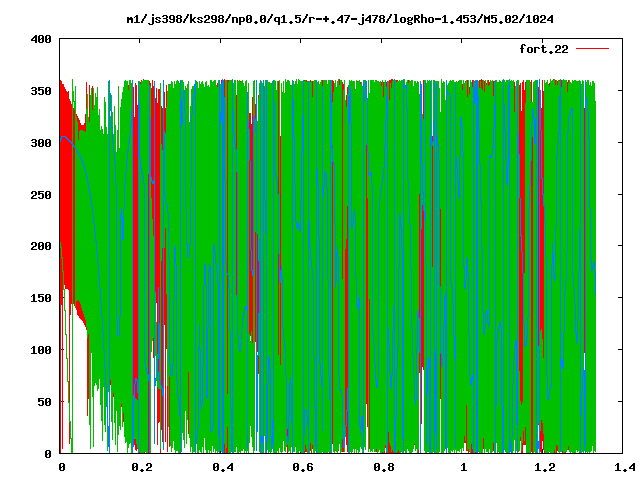640x480 pixels.
Task: Click y-axis label 200
Action: pos(41,247)
